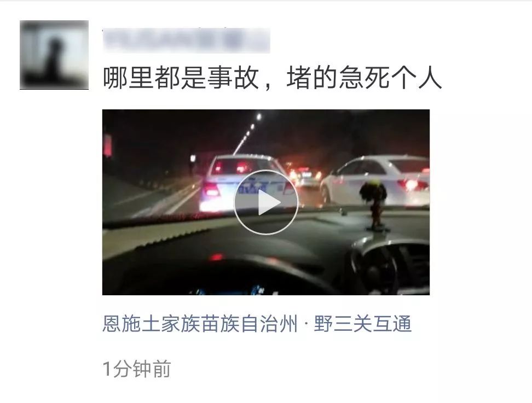Select the post text 哪里都是事故

tap(181, 78)
